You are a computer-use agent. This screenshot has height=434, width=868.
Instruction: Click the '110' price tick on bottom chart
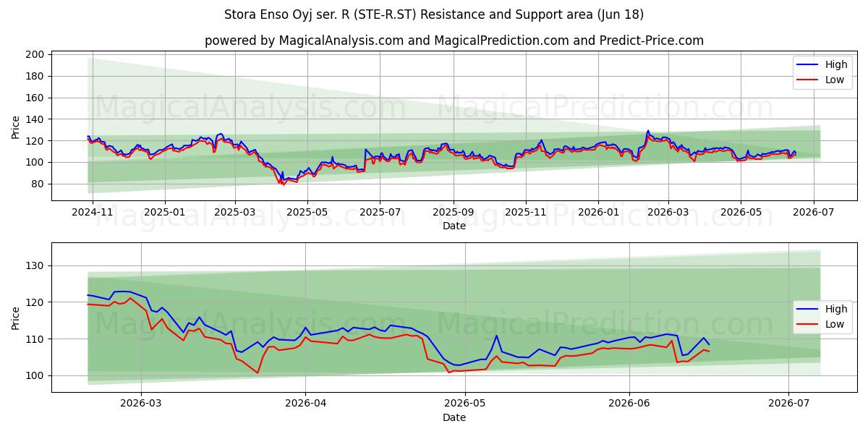tap(36, 339)
